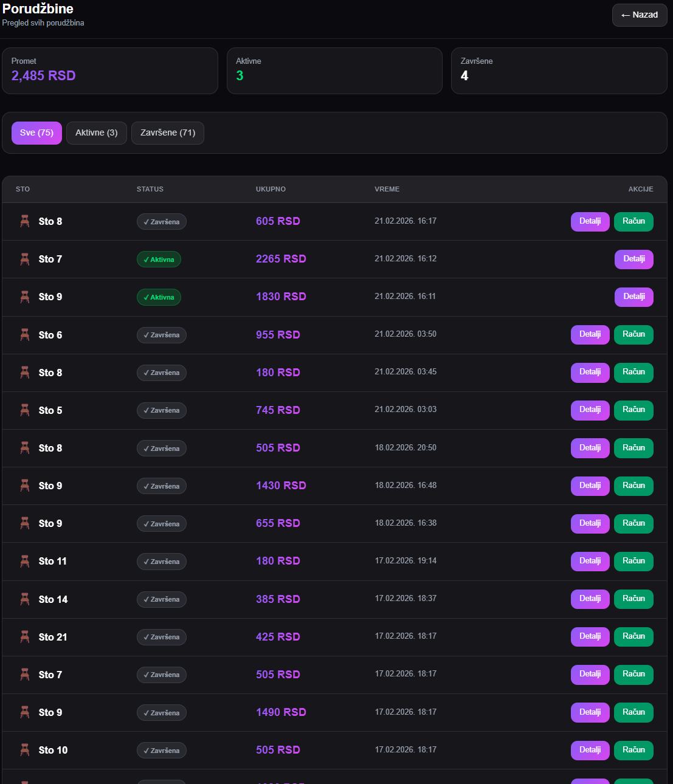
Task: Show all orders with Sve (75) tab
Action: (36, 133)
